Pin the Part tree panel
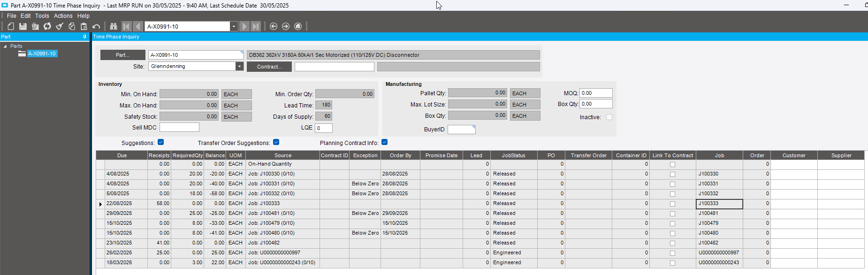Screen dimensions: 868x275 pyautogui.click(x=85, y=37)
